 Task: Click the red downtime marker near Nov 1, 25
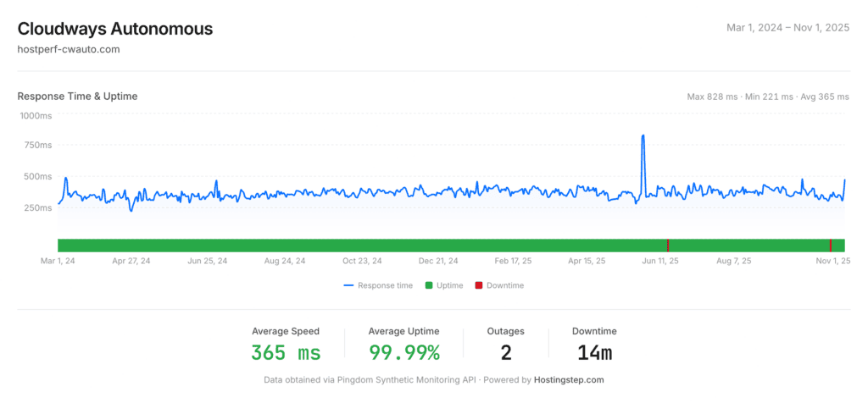831,246
